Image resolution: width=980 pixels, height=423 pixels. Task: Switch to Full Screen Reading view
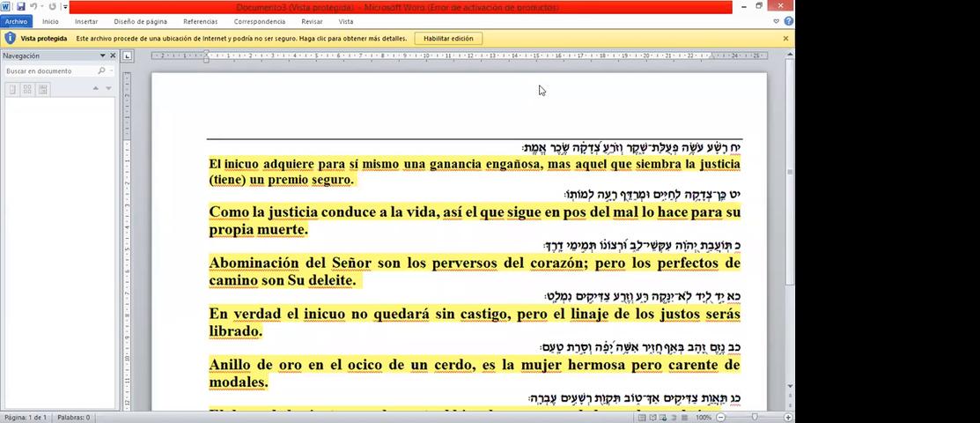pyautogui.click(x=653, y=417)
